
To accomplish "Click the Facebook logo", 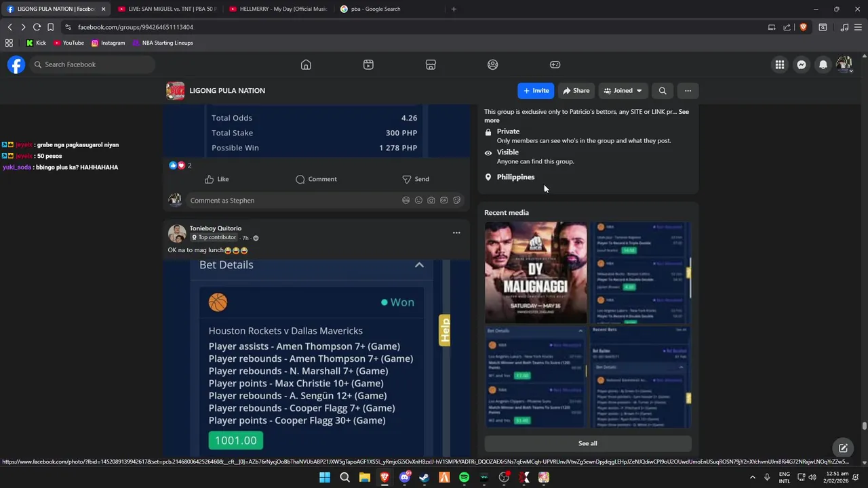I will (16, 64).
